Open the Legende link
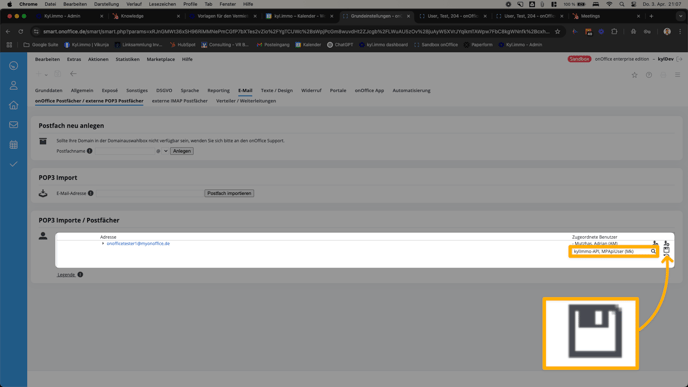 [66, 275]
